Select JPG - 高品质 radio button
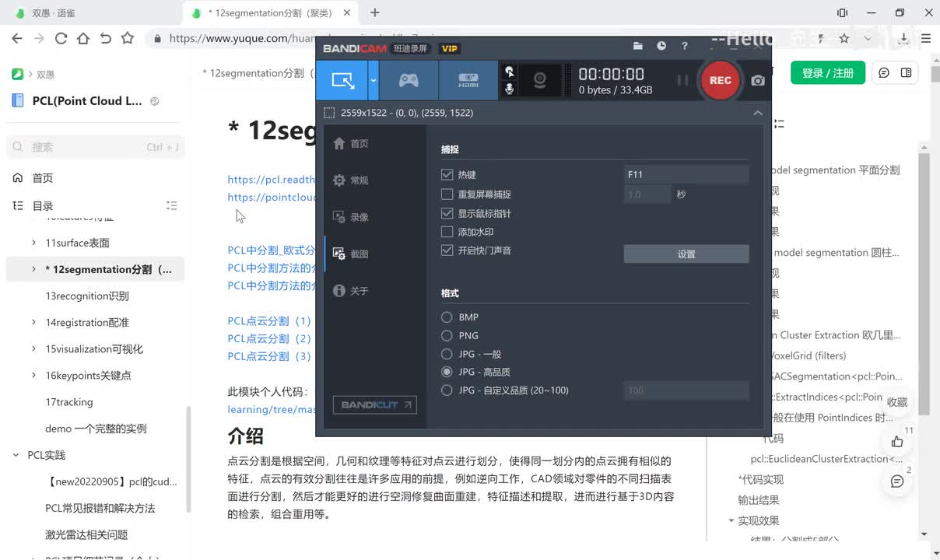The width and height of the screenshot is (940, 560). point(447,372)
